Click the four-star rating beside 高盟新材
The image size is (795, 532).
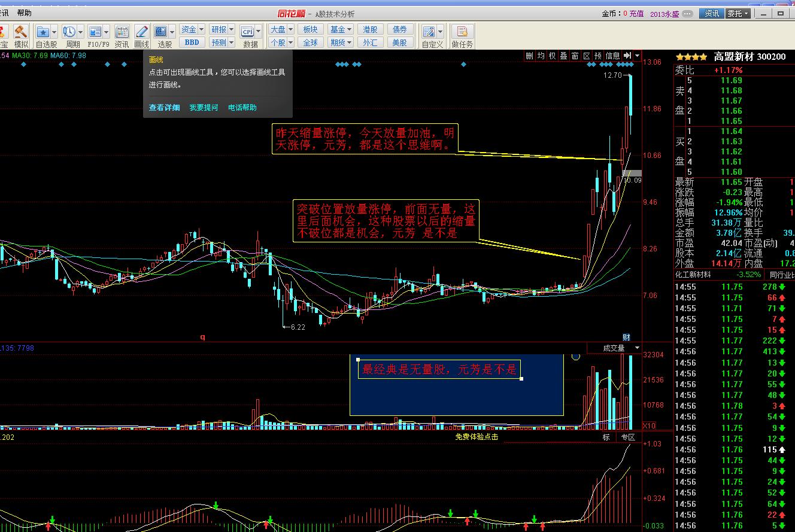coord(691,57)
